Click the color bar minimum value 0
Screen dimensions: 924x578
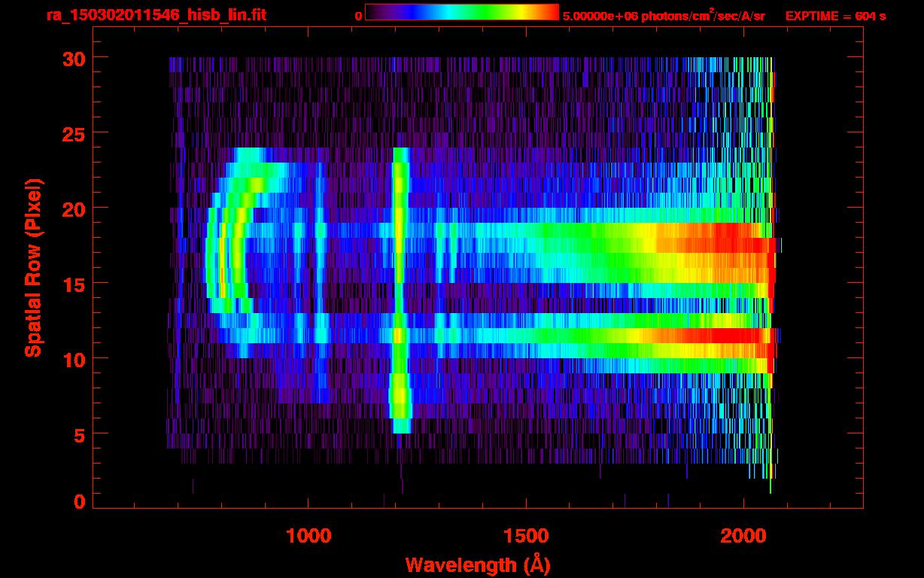click(359, 16)
